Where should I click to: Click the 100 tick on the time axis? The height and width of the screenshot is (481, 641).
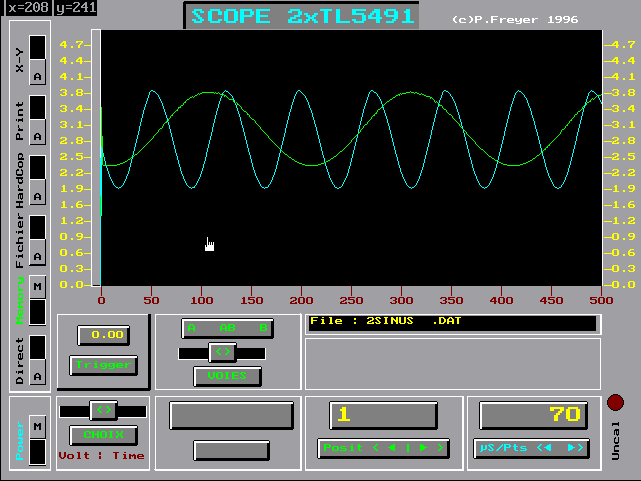click(x=202, y=300)
